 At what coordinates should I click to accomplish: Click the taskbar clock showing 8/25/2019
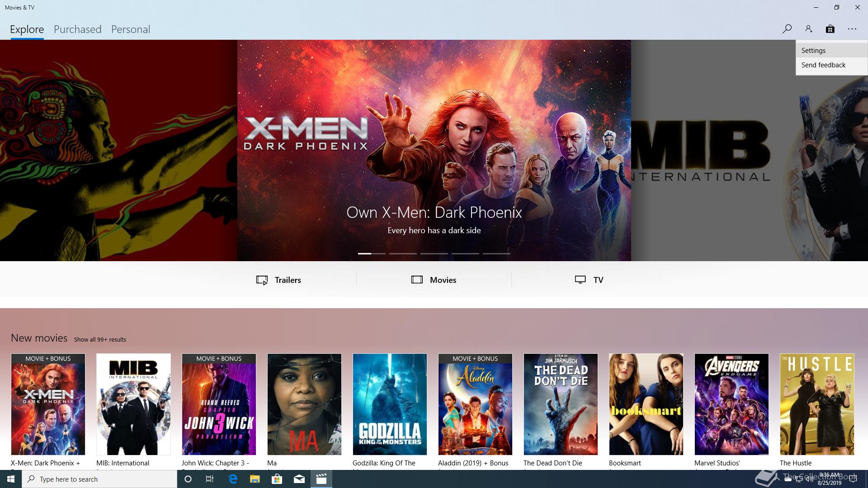point(830,479)
